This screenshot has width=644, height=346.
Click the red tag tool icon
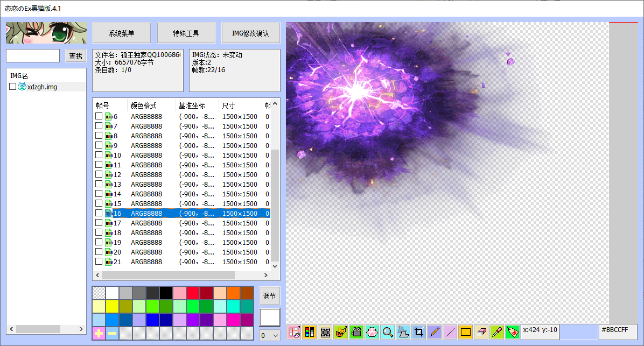pos(512,331)
